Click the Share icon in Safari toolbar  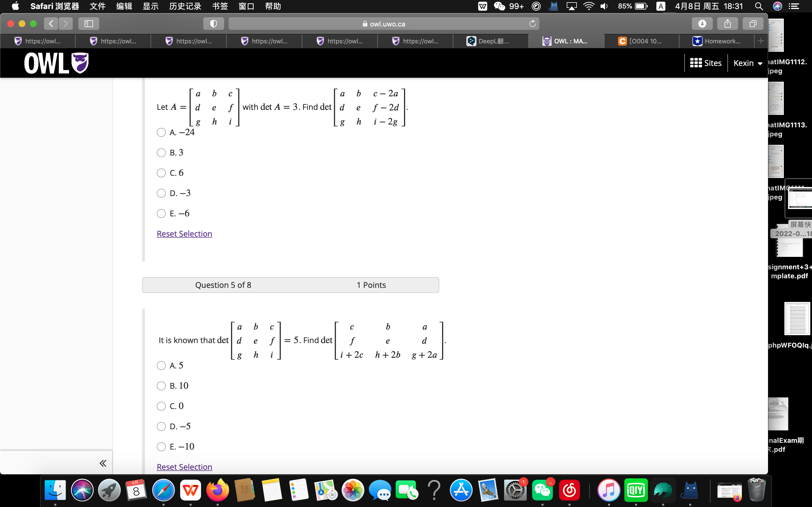(x=727, y=23)
